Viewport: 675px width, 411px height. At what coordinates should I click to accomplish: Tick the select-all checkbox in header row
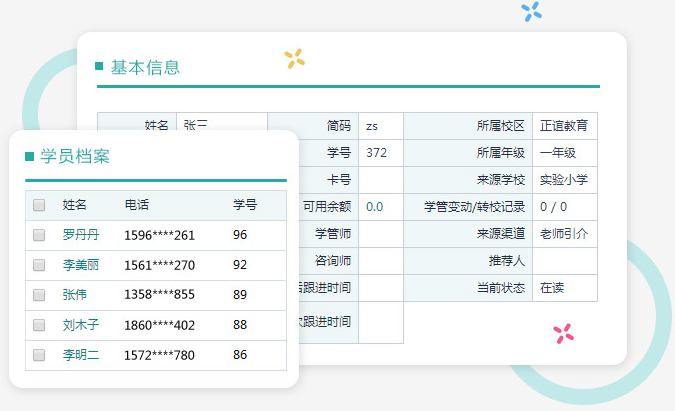pos(39,205)
